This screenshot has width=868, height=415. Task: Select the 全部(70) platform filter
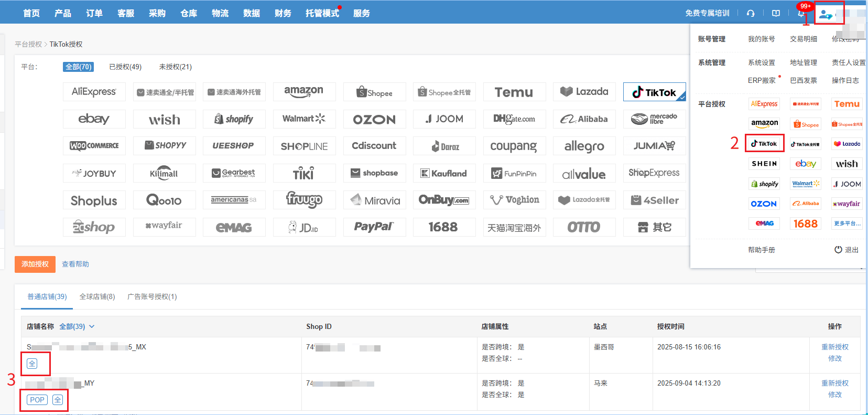pos(79,67)
